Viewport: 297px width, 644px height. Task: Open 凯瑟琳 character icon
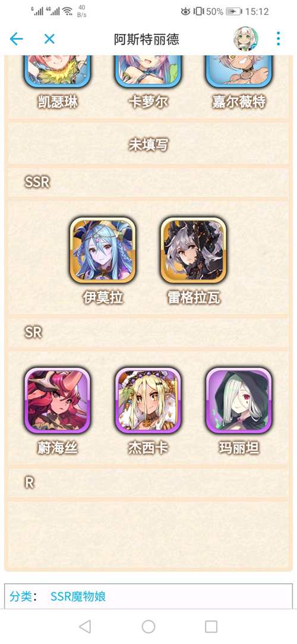pyautogui.click(x=58, y=71)
